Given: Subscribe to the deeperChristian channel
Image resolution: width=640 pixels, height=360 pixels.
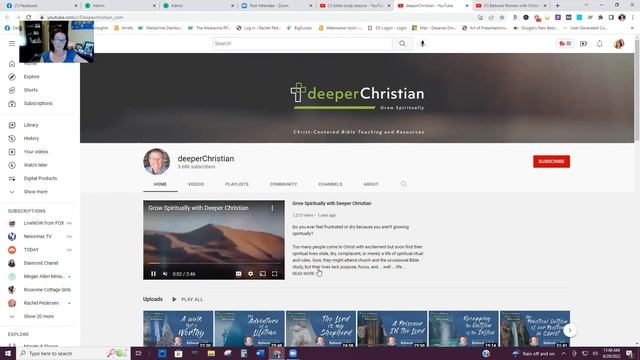Looking at the screenshot, I should pyautogui.click(x=551, y=161).
